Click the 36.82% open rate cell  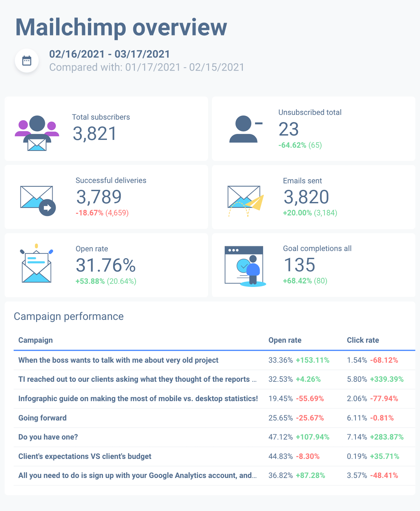pyautogui.click(x=281, y=476)
